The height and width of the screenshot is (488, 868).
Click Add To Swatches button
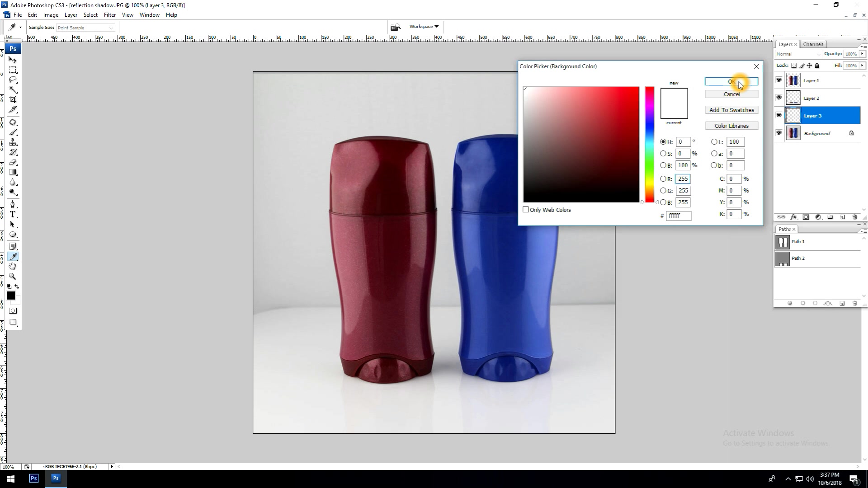coord(731,110)
